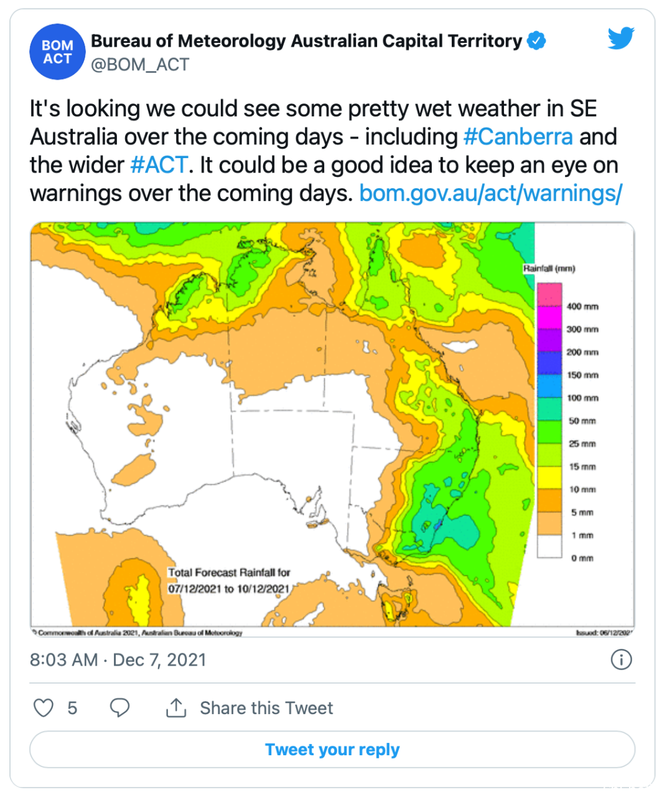The height and width of the screenshot is (797, 672).
Task: Open the BOM ACT profile avatar
Action: [57, 52]
